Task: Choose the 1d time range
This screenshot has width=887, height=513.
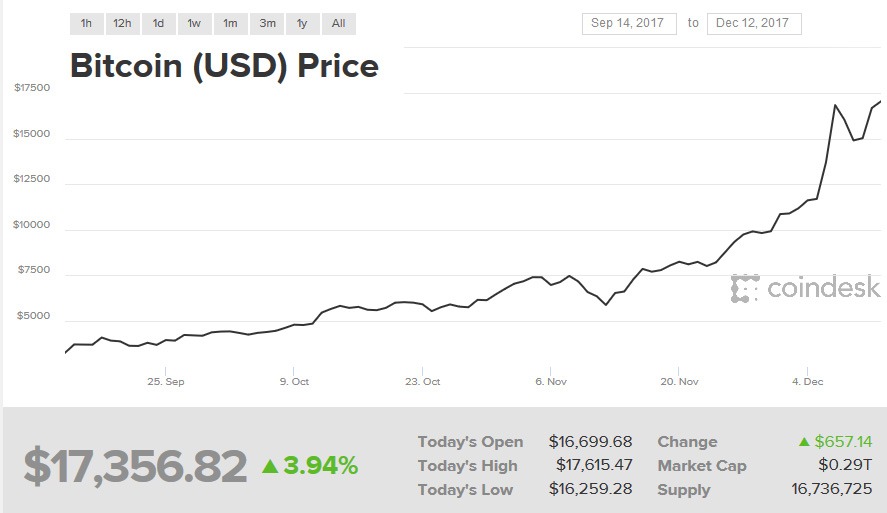Action: [158, 23]
